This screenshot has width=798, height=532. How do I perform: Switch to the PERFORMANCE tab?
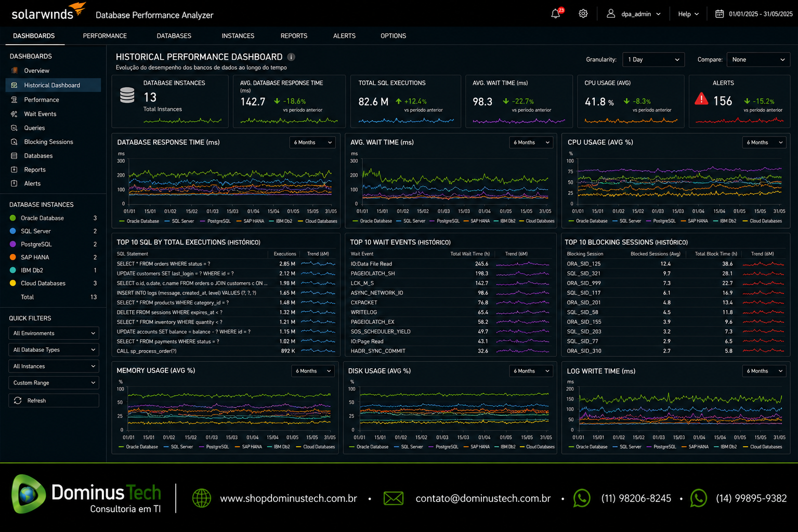105,36
